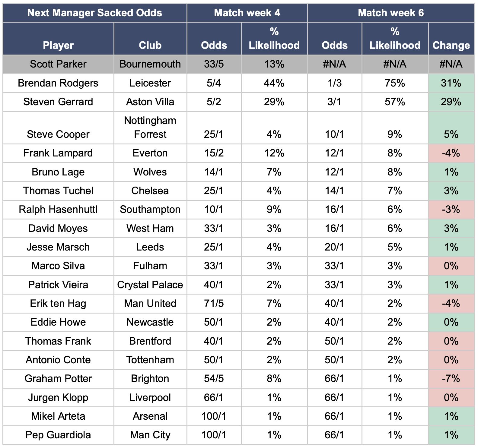Select Graham Potter's -7% change cell
The height and width of the screenshot is (448, 478).
click(x=451, y=379)
